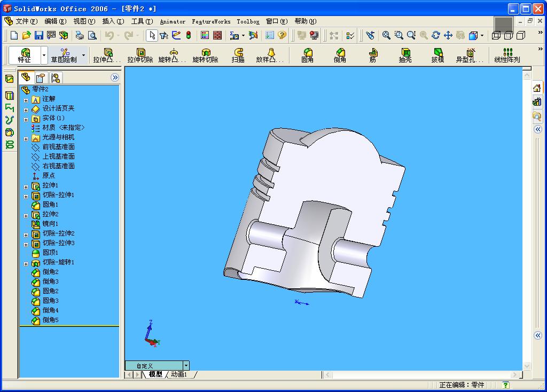The height and width of the screenshot is (392, 547).
Task: Switch to the 模型 tab
Action: 155,374
